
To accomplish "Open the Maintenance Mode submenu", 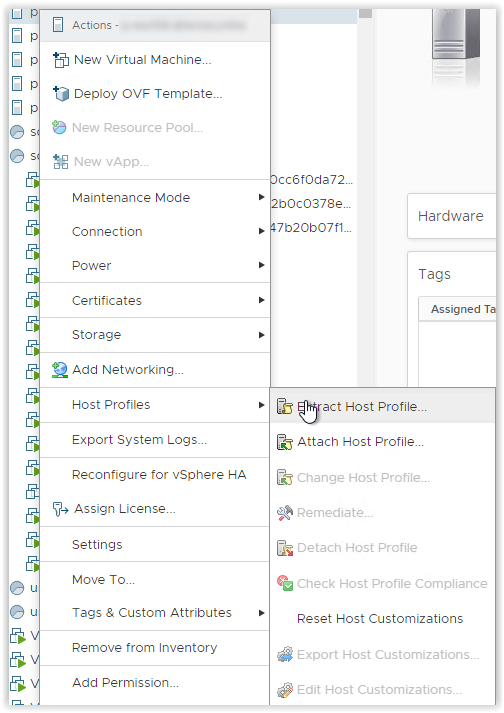I will tap(155, 197).
